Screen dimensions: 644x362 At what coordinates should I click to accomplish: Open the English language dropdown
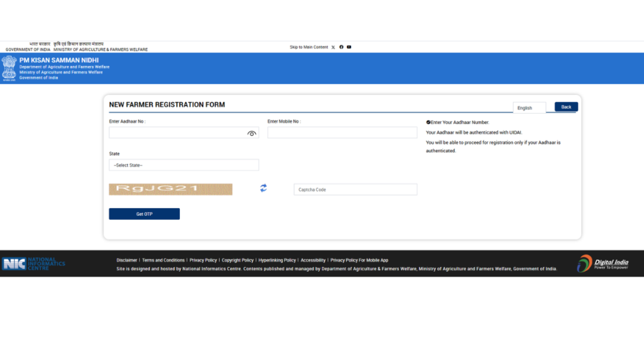[529, 107]
